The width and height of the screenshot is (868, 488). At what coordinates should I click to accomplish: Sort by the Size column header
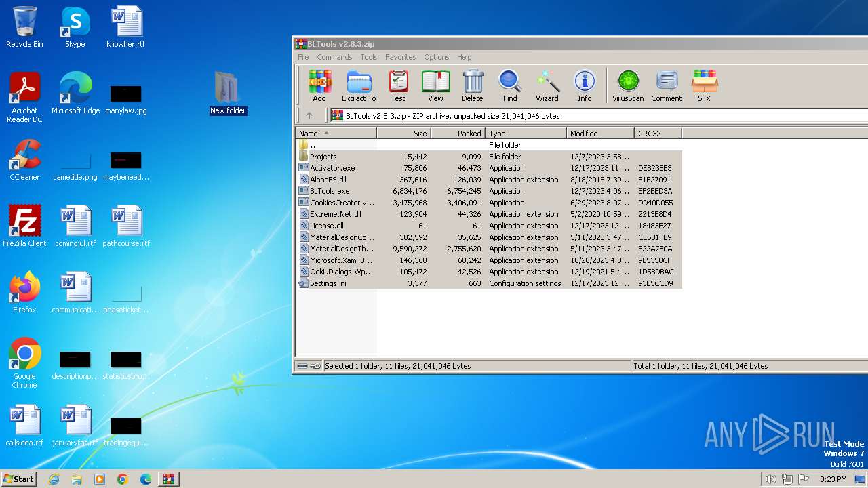pyautogui.click(x=404, y=134)
